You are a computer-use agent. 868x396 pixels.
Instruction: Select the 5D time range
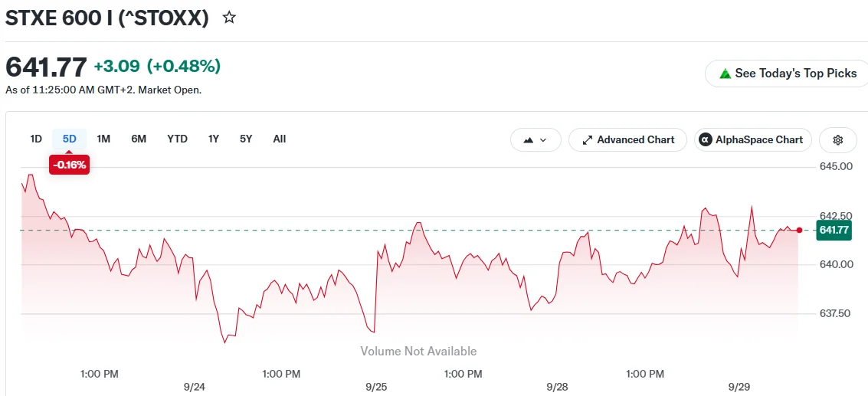[x=69, y=139]
